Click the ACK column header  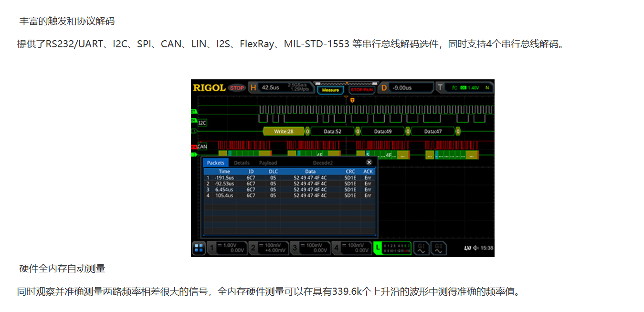point(368,171)
